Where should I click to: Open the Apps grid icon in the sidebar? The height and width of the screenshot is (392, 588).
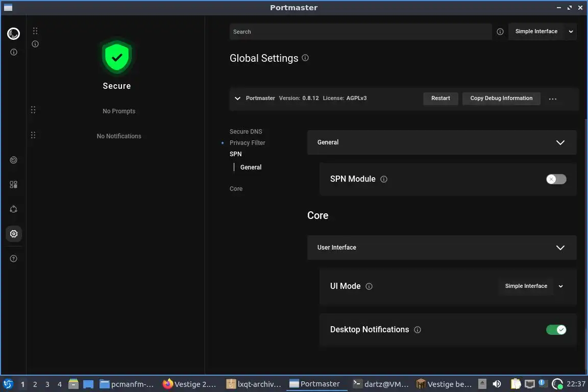click(13, 185)
